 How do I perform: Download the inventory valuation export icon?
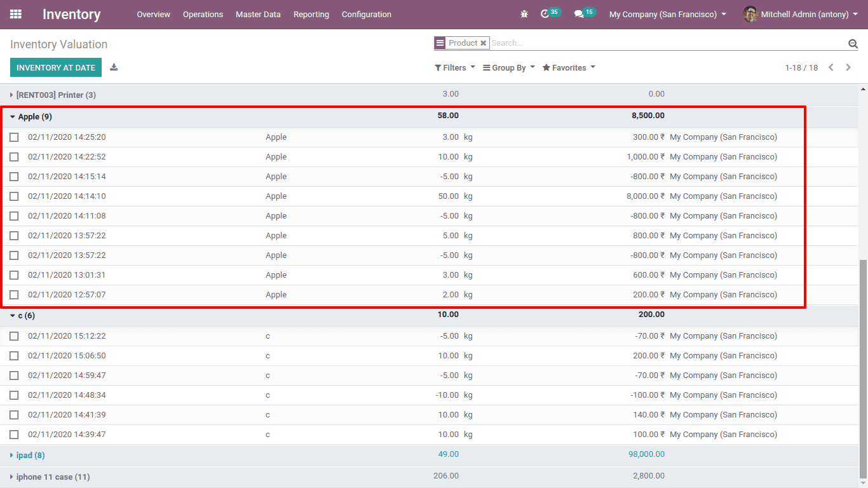point(114,67)
